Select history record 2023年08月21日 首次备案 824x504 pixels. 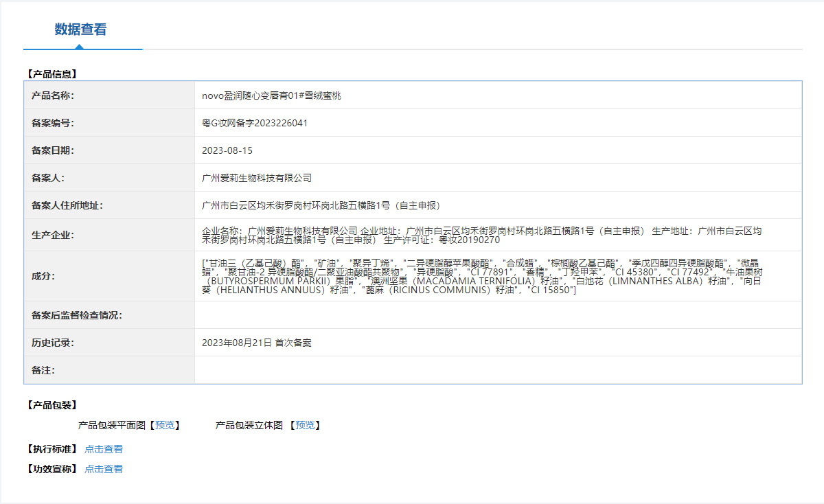257,343
